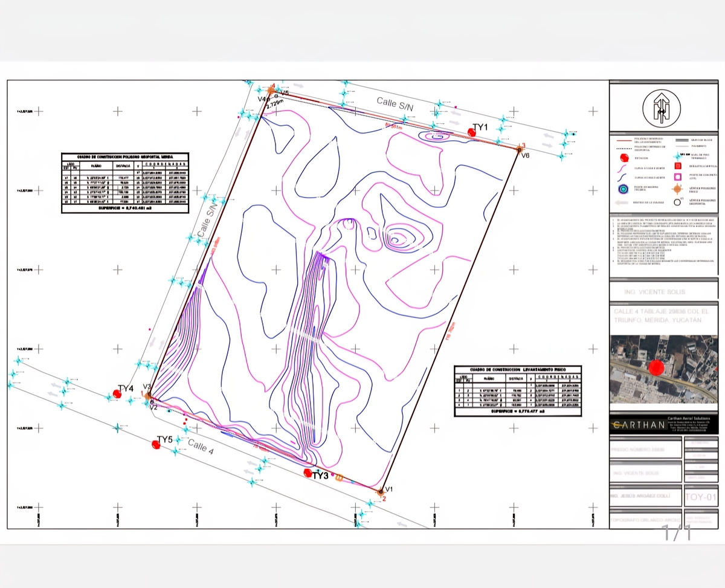Screen dimensions: 725x588
Task: Click the TY5 red station marker
Action: (156, 444)
